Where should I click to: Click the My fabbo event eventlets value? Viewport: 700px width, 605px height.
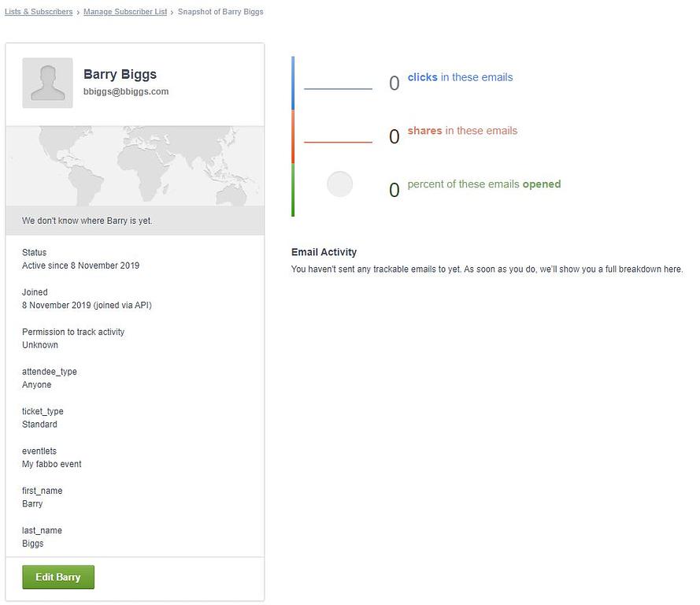(52, 464)
